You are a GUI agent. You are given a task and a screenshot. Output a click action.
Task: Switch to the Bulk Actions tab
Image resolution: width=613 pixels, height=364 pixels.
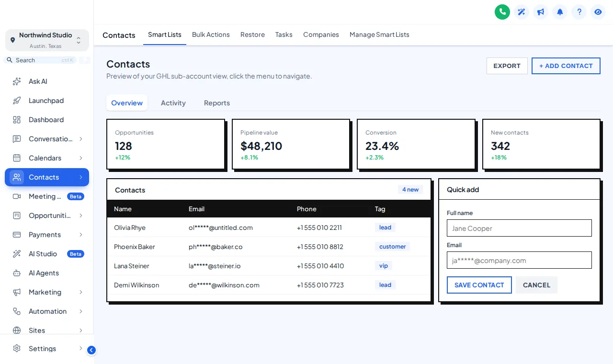click(x=211, y=35)
